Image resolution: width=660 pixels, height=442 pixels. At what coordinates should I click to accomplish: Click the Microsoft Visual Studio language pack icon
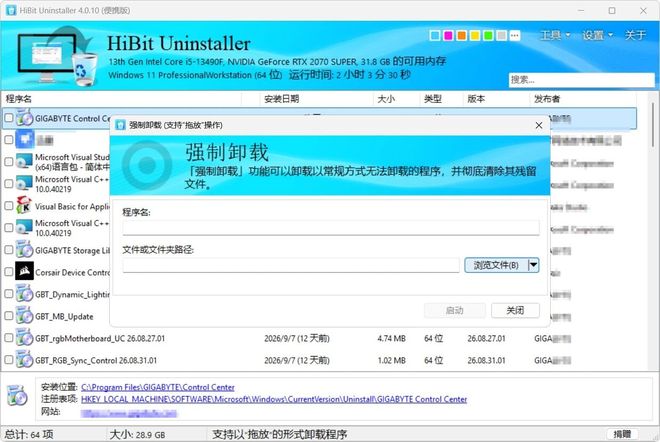pos(24,162)
